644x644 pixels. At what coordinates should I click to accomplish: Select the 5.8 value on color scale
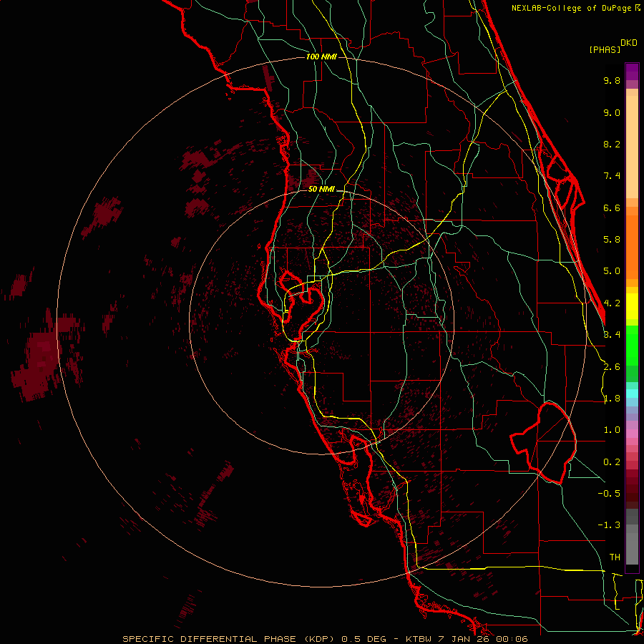pos(612,240)
